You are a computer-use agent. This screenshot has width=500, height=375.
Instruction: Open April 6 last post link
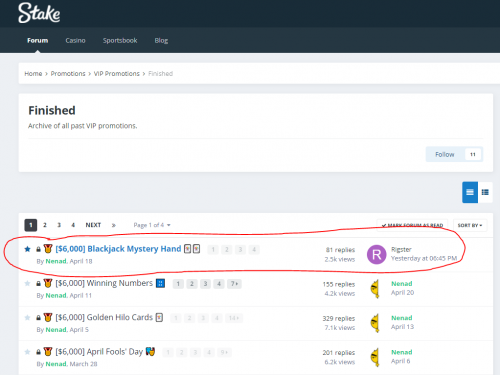pyautogui.click(x=400, y=361)
